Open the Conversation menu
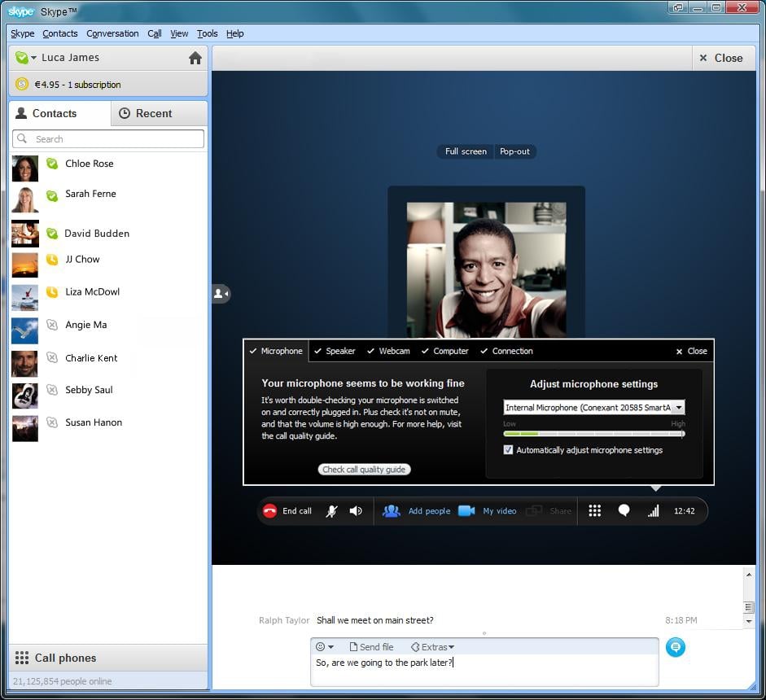 (112, 33)
